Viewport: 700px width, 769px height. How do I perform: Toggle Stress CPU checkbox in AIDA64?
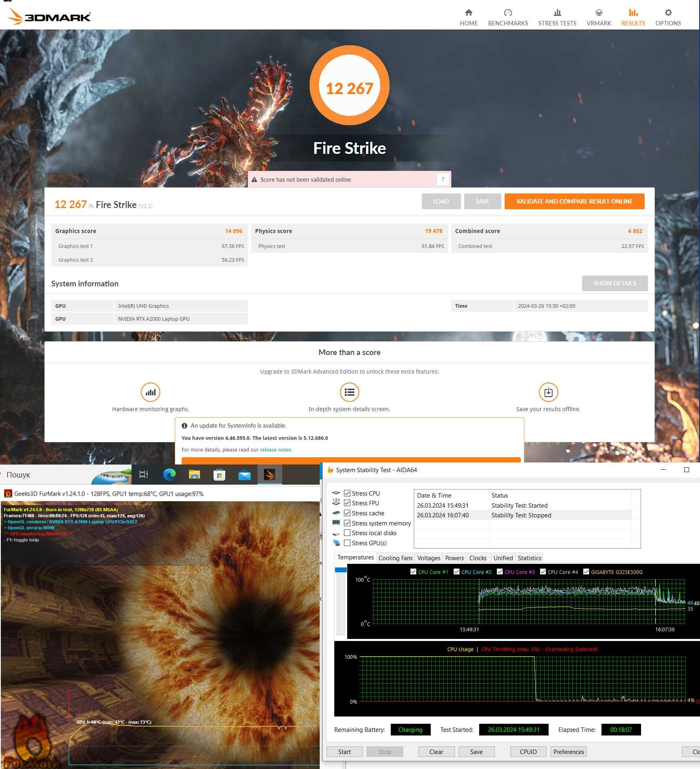pyautogui.click(x=347, y=493)
